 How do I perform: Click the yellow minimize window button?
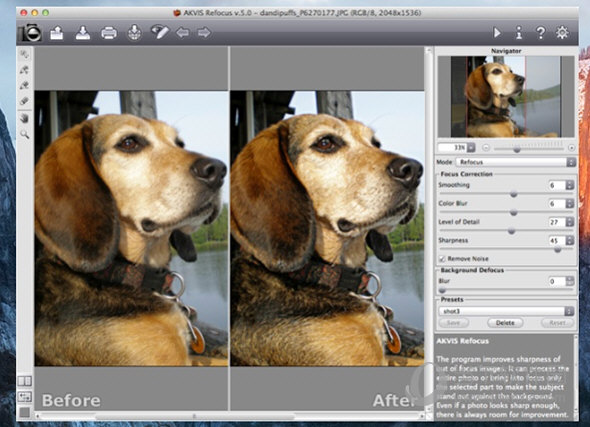click(x=35, y=13)
